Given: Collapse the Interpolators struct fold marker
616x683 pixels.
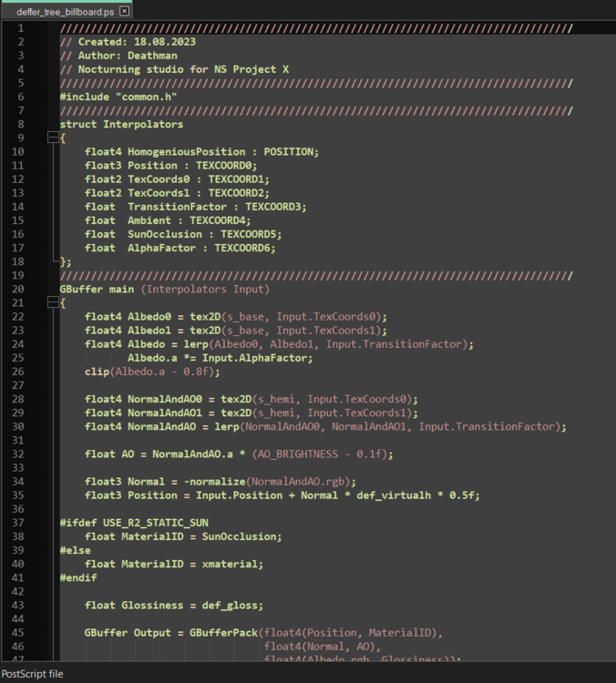Looking at the screenshot, I should (51, 138).
